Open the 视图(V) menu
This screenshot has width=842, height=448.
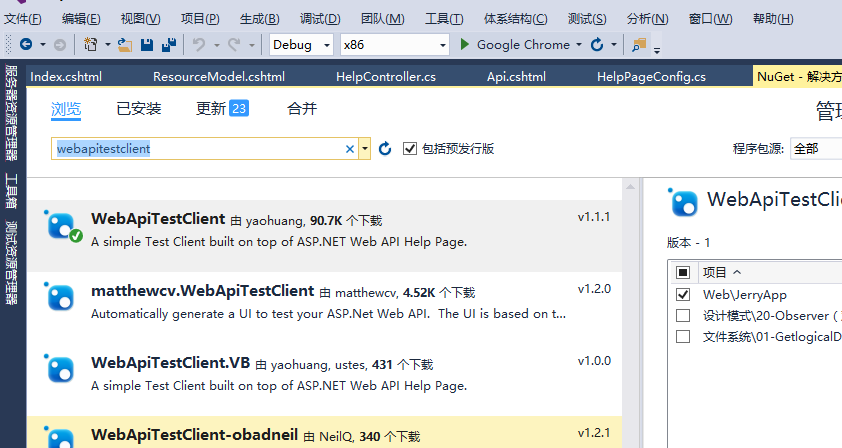click(140, 19)
